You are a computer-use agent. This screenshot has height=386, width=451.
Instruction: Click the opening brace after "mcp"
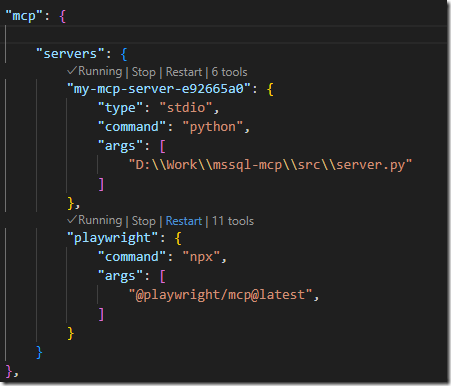point(62,16)
